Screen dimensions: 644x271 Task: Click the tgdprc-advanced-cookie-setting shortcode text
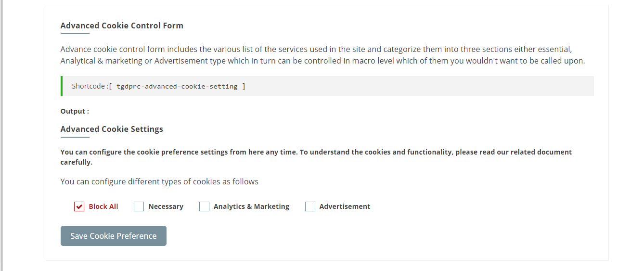(177, 87)
